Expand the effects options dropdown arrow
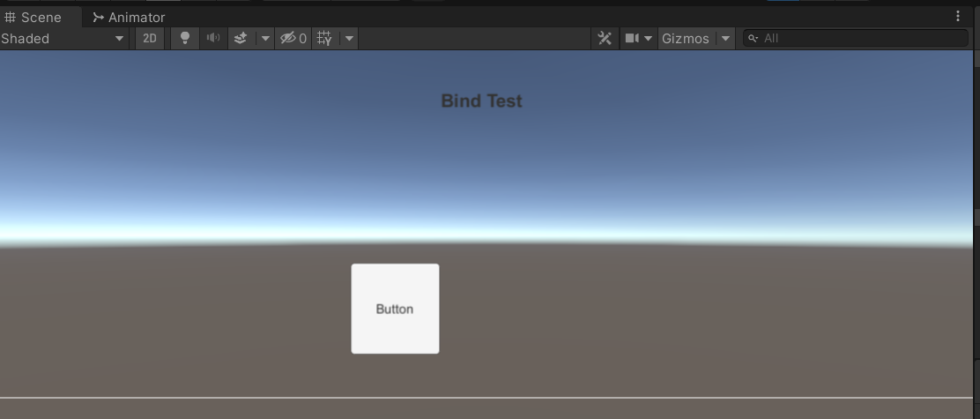This screenshot has width=980, height=419. (x=265, y=38)
